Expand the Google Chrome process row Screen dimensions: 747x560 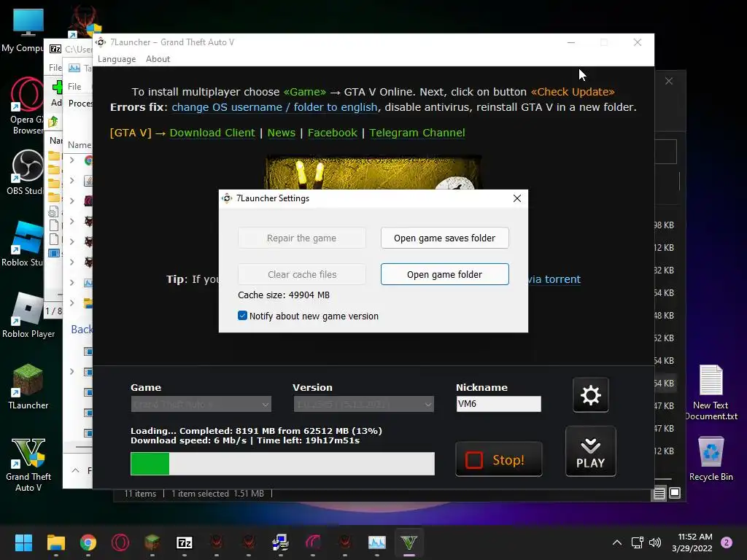tap(72, 160)
